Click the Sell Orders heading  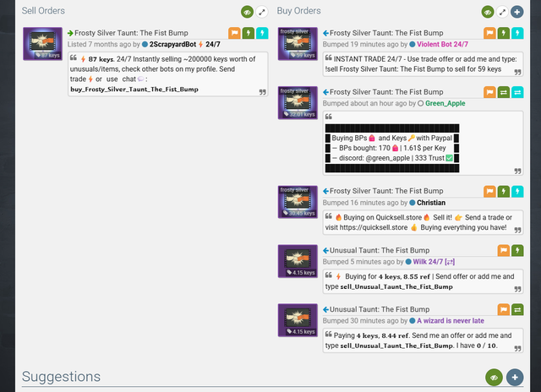[x=43, y=11]
